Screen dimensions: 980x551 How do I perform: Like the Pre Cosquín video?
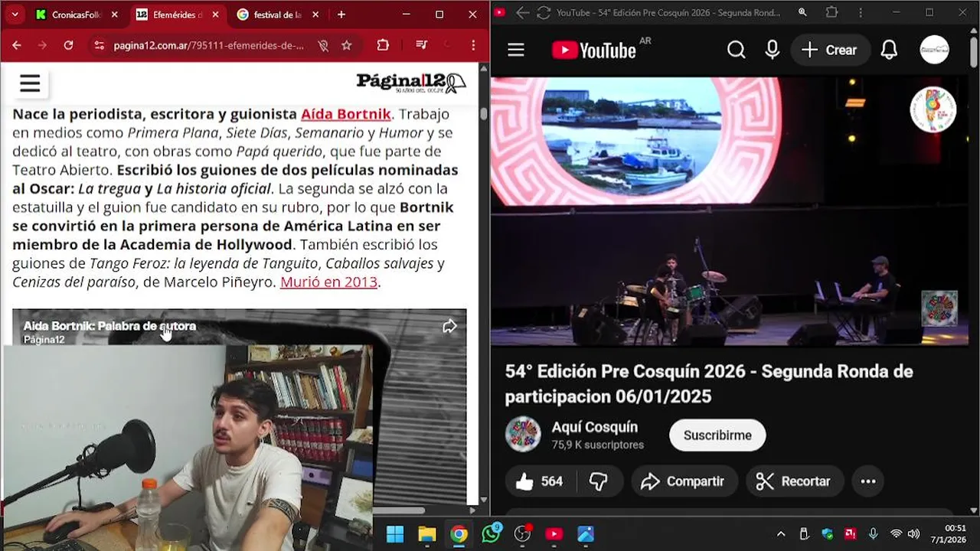(537, 481)
